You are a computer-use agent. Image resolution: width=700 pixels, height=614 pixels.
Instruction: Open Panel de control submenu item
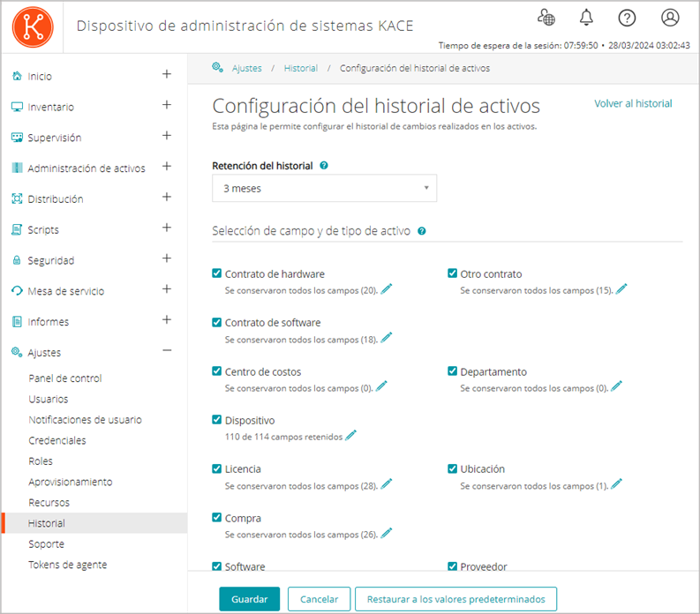[65, 378]
